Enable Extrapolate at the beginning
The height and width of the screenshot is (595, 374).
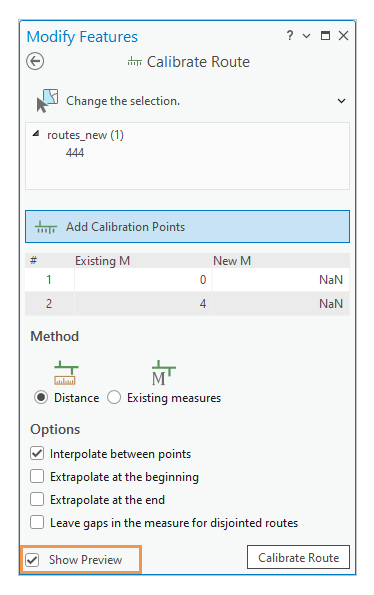37,476
